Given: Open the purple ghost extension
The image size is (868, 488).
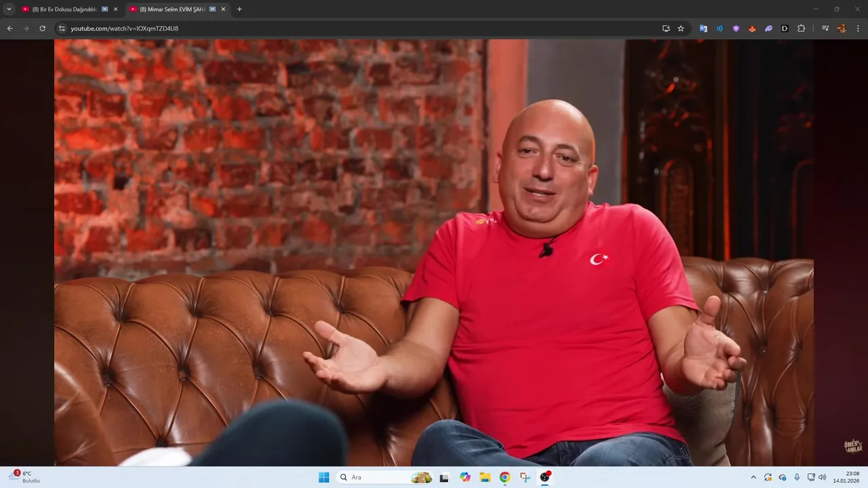Looking at the screenshot, I should point(768,28).
